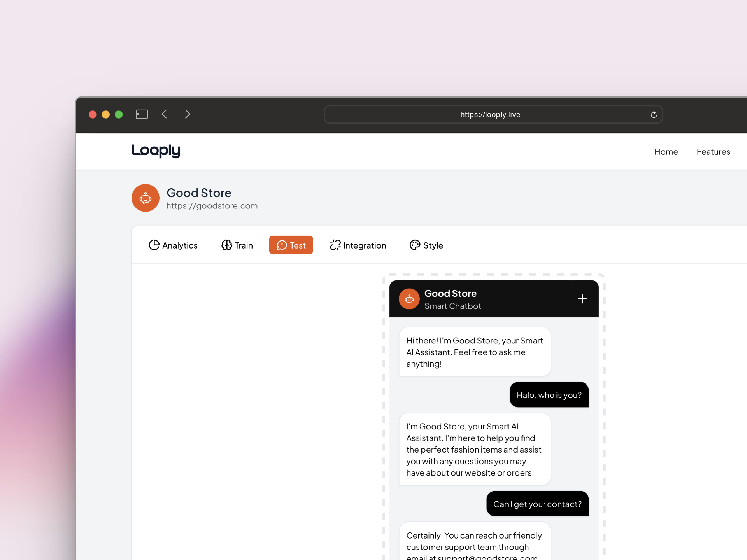Click the browser sidebar toggle icon
The width and height of the screenshot is (747, 560).
point(142,114)
